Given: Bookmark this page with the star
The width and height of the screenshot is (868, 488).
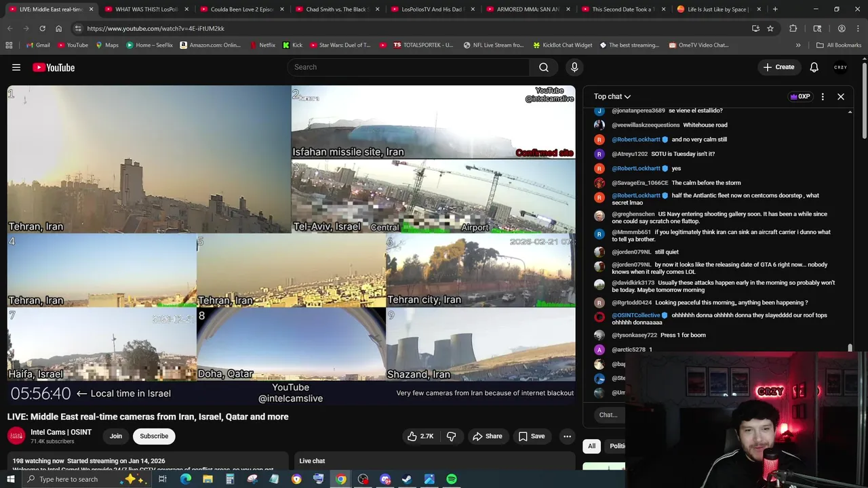Looking at the screenshot, I should pyautogui.click(x=770, y=28).
